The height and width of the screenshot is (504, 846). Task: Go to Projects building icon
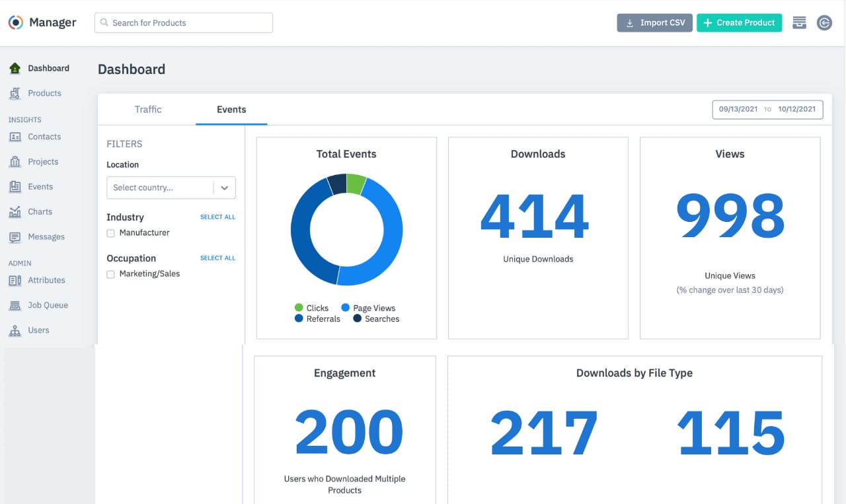pyautogui.click(x=15, y=162)
